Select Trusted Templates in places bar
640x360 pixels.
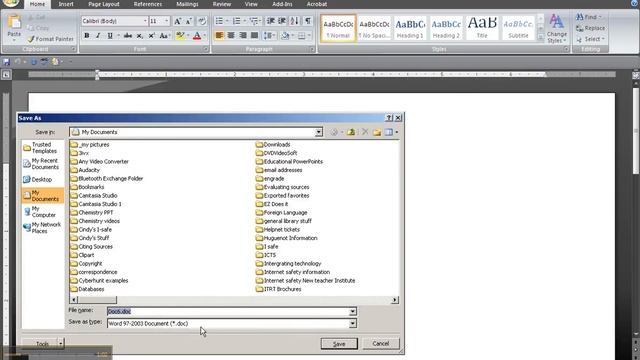point(40,148)
